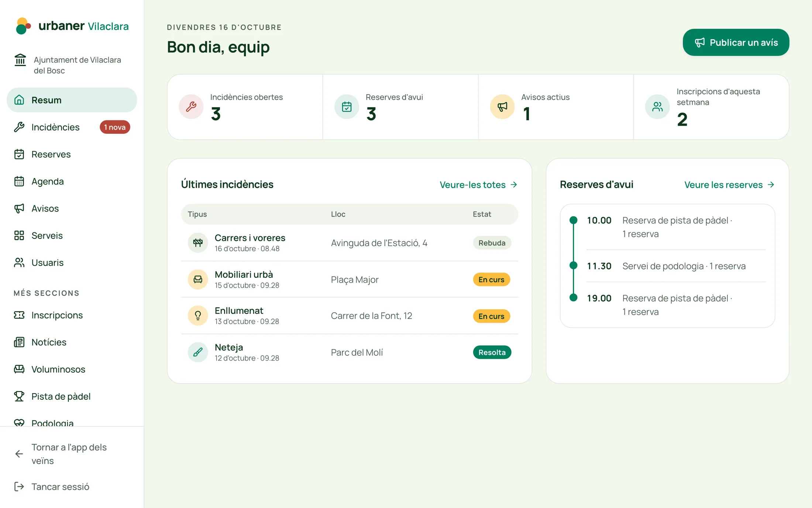The width and height of the screenshot is (812, 508).
Task: Click the Lloc column header
Action: [338, 214]
